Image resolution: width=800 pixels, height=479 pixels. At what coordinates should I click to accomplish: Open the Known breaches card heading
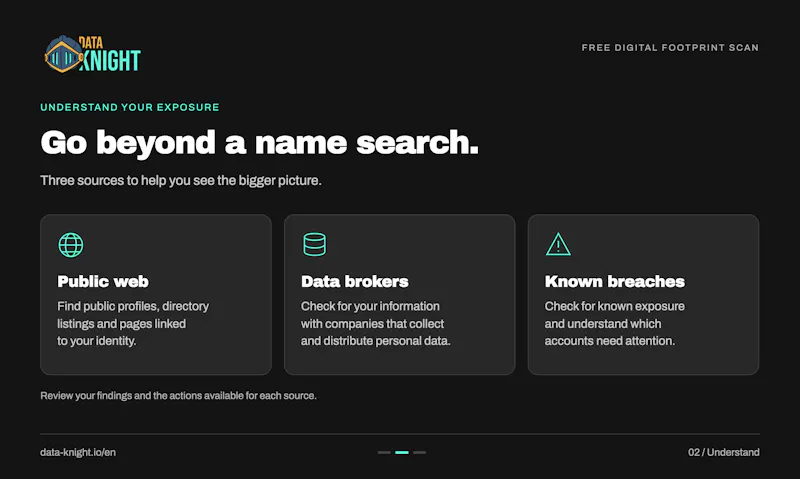(615, 281)
